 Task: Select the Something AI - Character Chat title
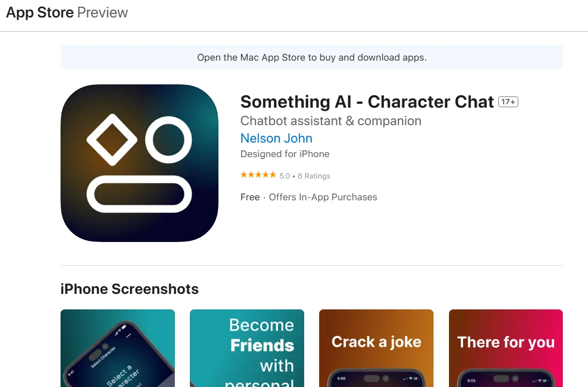pyautogui.click(x=367, y=102)
